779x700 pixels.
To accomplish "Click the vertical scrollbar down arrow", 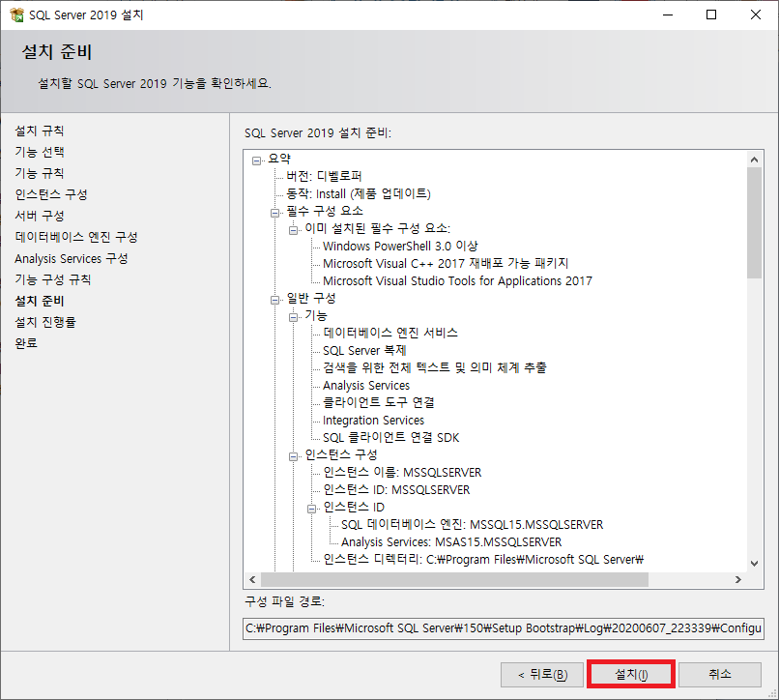I will click(754, 564).
